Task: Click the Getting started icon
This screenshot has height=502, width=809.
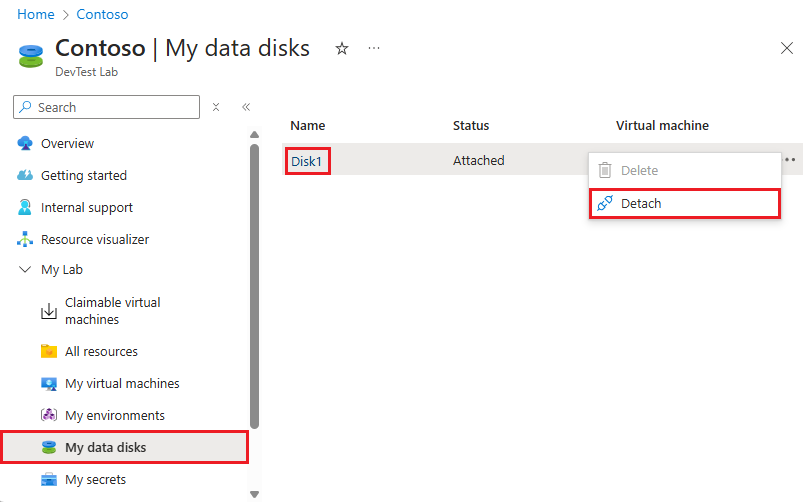Action: click(x=25, y=176)
